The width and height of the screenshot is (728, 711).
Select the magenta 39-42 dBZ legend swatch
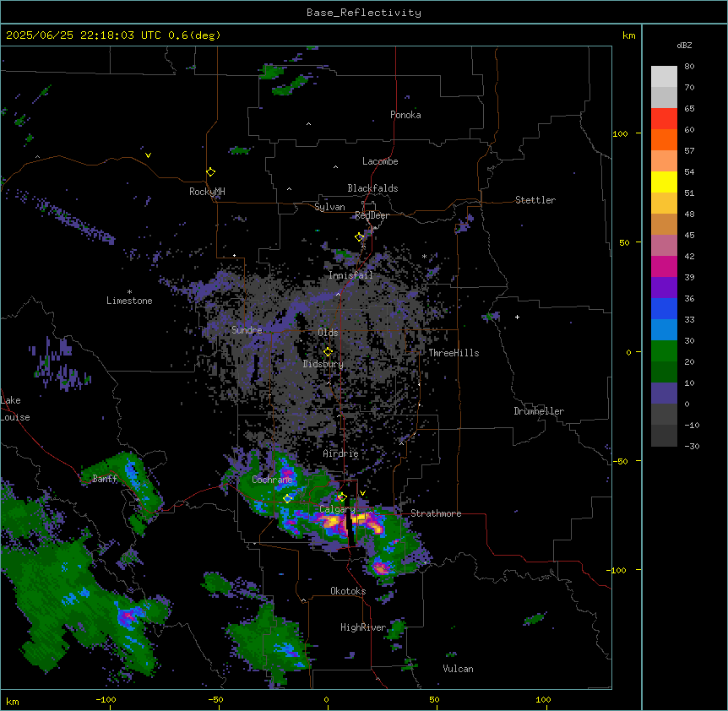click(664, 266)
